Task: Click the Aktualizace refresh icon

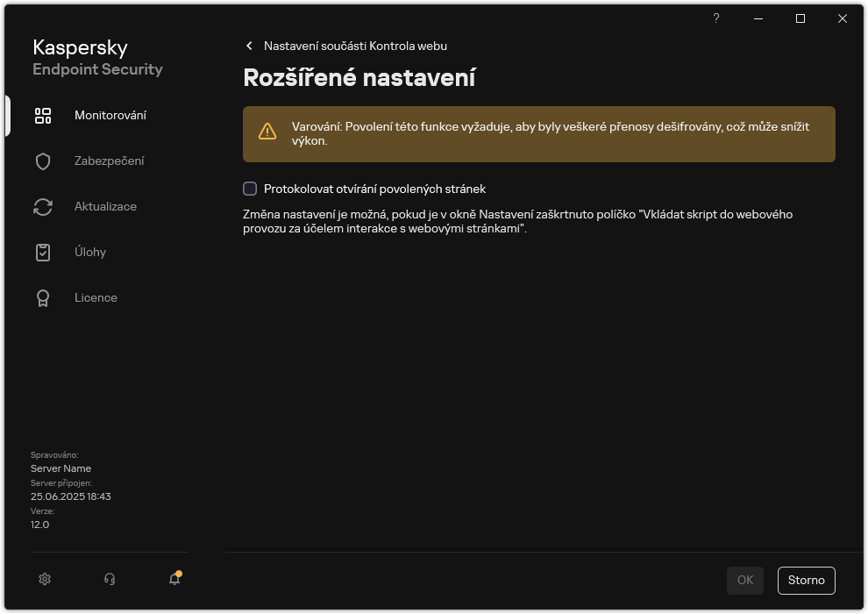Action: point(43,206)
